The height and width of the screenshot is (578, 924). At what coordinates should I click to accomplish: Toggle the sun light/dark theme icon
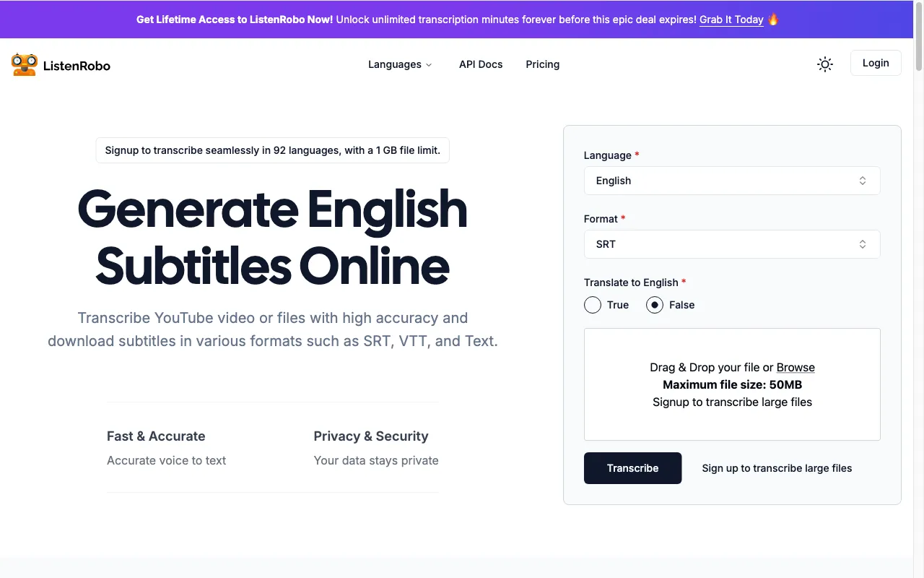point(824,64)
